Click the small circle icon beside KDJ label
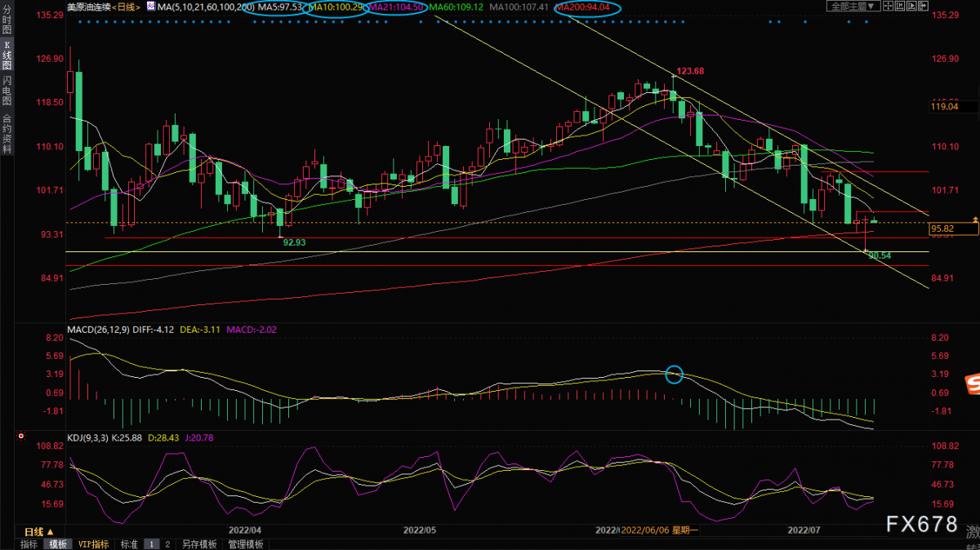This screenshot has width=980, height=550. click(20, 437)
